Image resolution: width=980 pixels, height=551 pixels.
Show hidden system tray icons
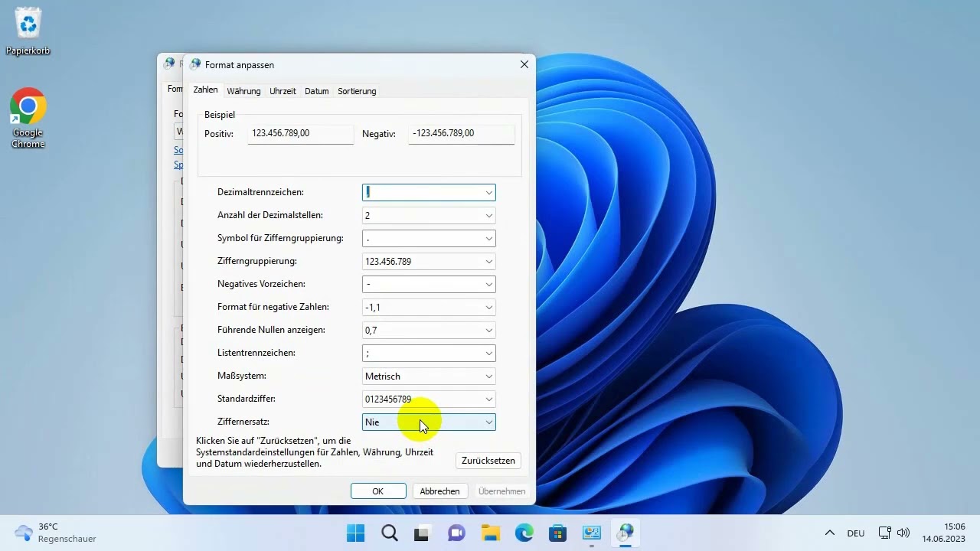click(x=829, y=533)
